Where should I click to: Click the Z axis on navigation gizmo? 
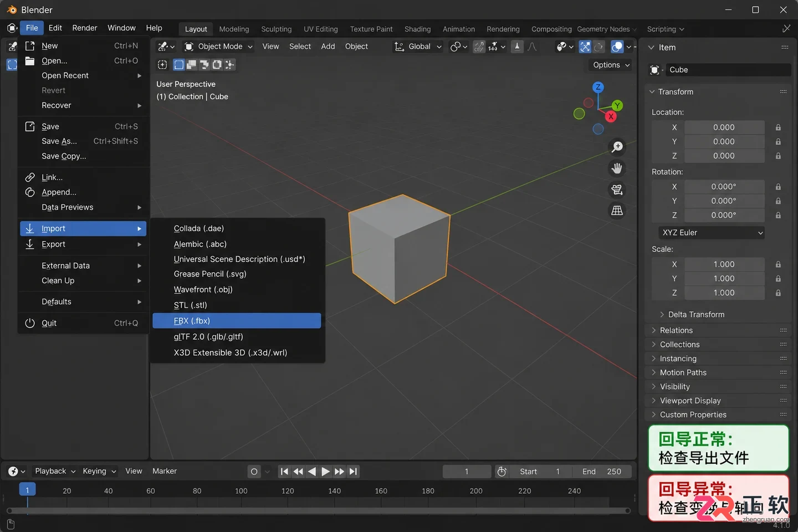pos(598,87)
